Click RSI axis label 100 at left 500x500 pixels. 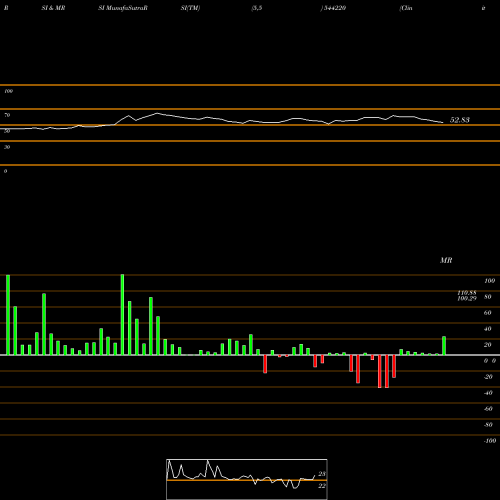(8, 91)
